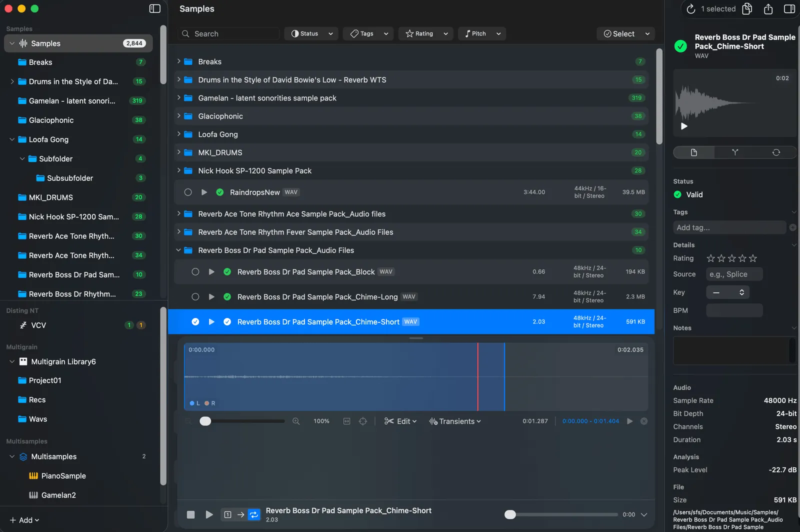Play the Reverb Boss Dr Pad Sample Pack_Block row
This screenshot has width=800, height=532.
tap(211, 271)
